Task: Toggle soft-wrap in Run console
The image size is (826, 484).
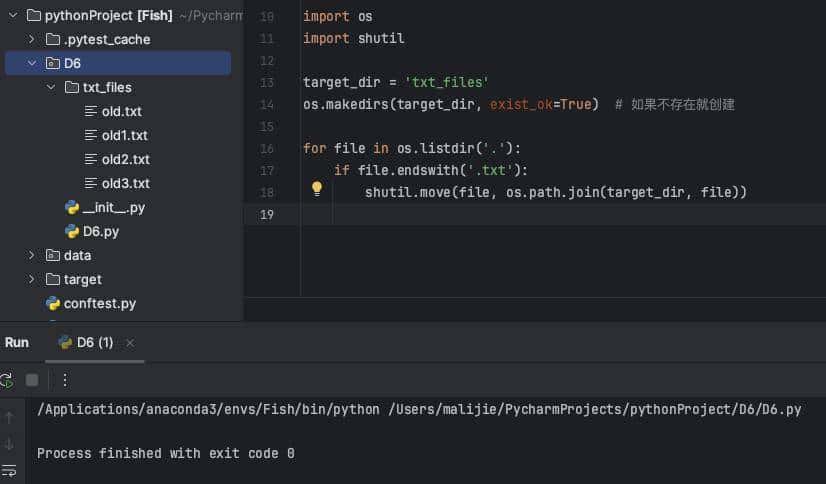Action: click(9, 470)
